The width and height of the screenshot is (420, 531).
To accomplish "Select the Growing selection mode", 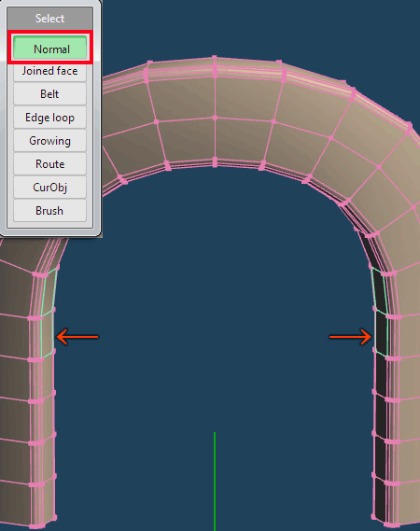I will point(49,141).
